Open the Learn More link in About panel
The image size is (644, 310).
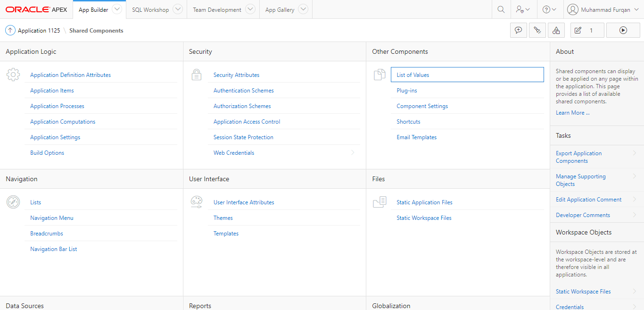click(x=572, y=112)
